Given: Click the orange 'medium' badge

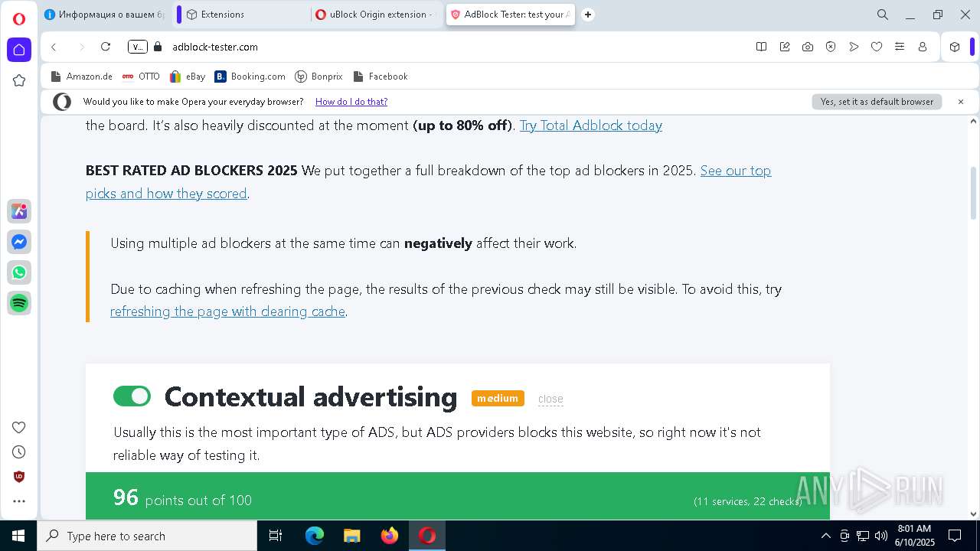Looking at the screenshot, I should [498, 398].
